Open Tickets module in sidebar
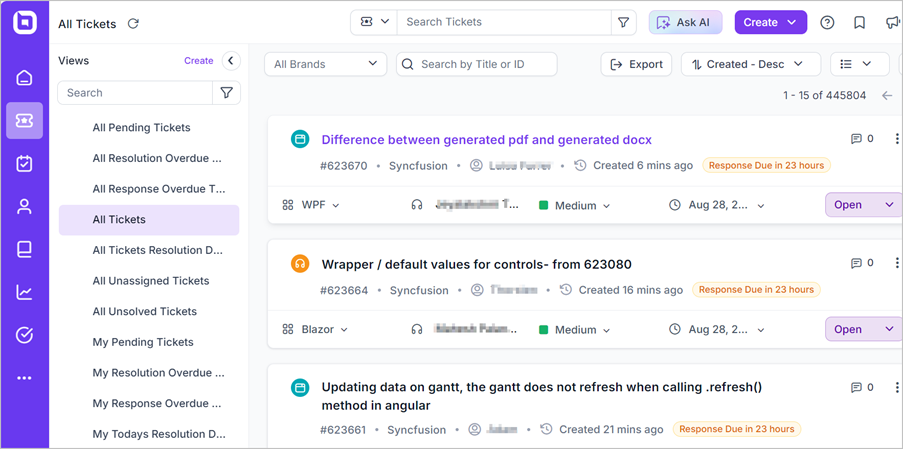 (x=24, y=120)
